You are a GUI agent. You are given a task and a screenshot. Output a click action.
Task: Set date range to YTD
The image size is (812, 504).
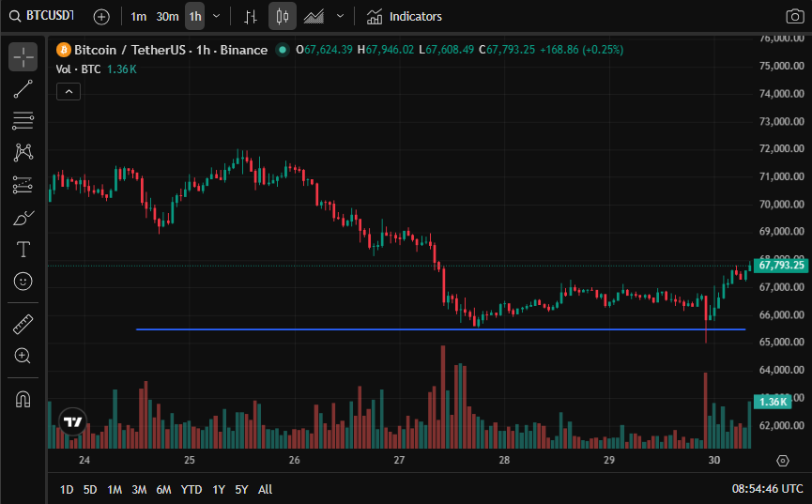point(192,490)
